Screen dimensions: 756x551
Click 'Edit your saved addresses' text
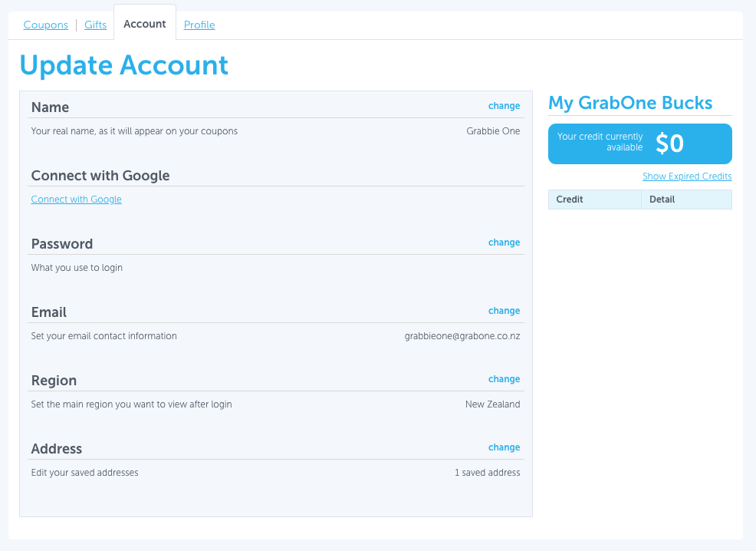pyautogui.click(x=84, y=473)
